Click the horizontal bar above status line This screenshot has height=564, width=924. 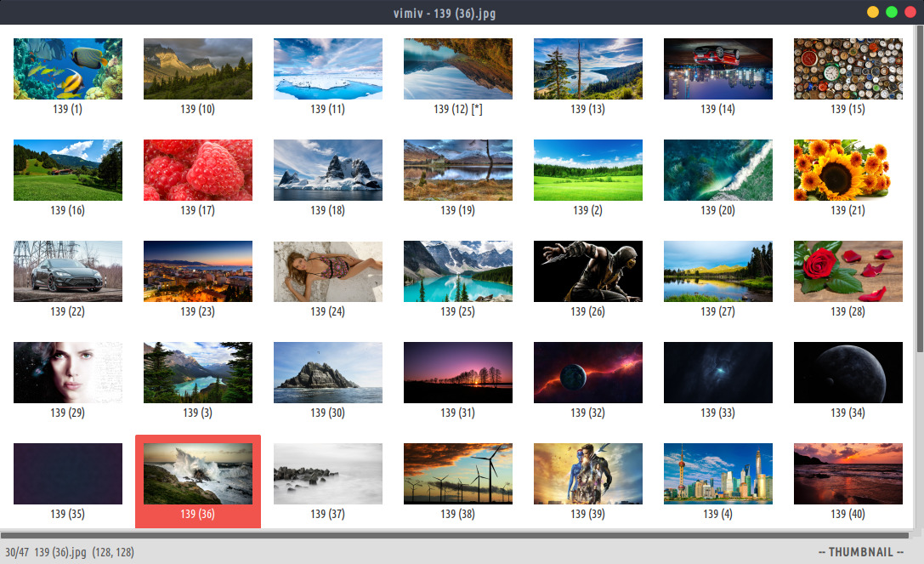(x=454, y=536)
